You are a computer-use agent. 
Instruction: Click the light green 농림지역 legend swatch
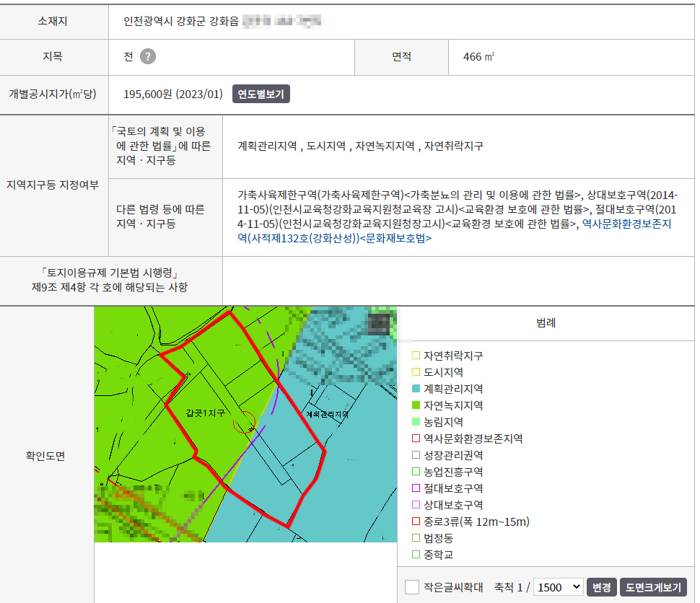(416, 422)
